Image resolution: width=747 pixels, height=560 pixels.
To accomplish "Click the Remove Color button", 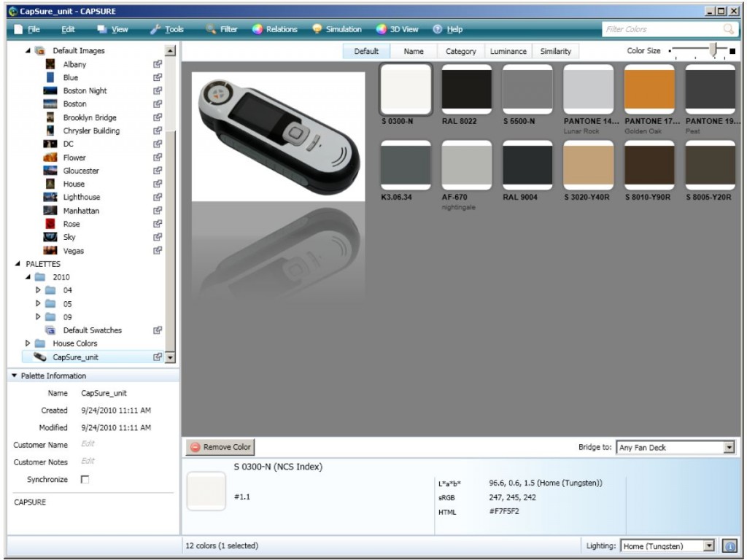I will pos(220,447).
